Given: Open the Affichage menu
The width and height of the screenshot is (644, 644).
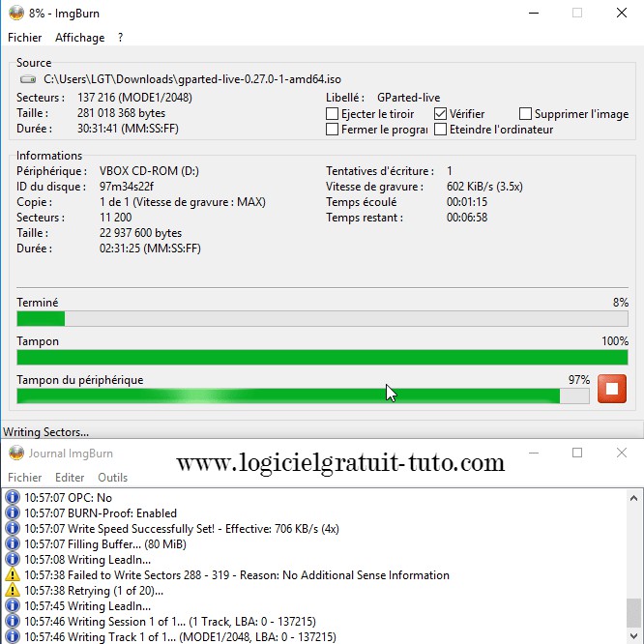Looking at the screenshot, I should (79, 38).
